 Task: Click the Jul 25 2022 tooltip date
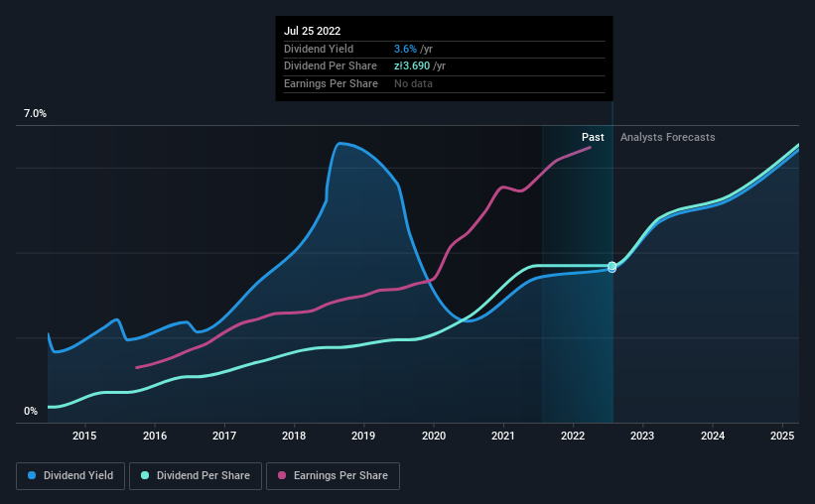click(313, 31)
